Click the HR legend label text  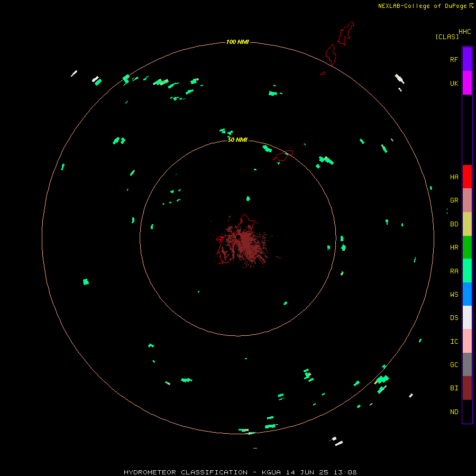click(x=454, y=248)
